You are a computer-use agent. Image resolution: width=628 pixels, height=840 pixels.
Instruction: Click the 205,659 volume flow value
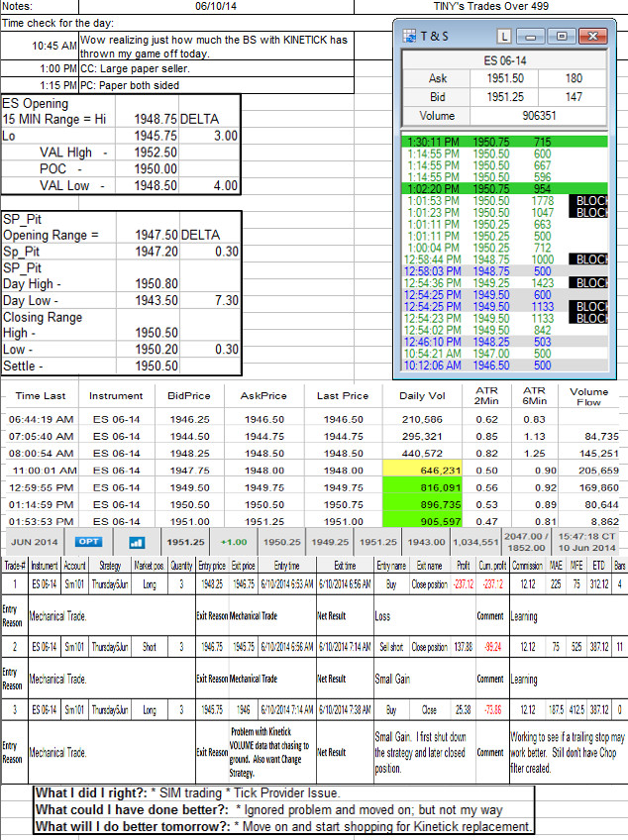[598, 471]
